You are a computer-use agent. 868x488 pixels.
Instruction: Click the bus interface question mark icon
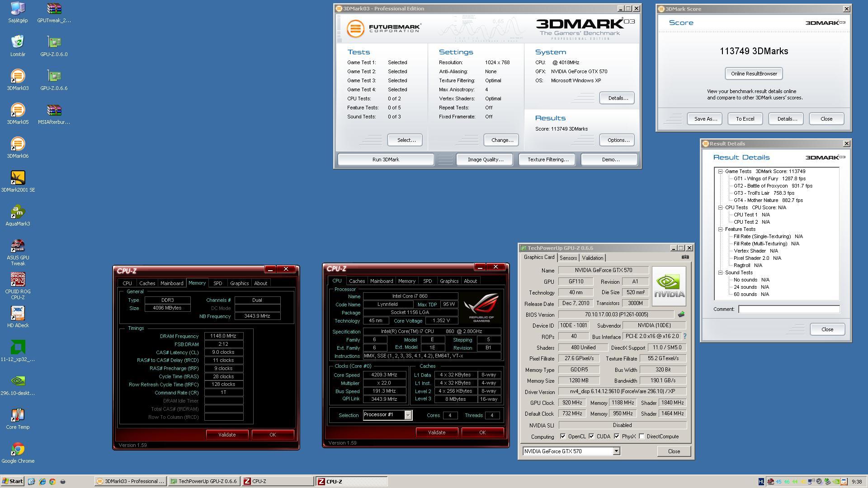[684, 336]
